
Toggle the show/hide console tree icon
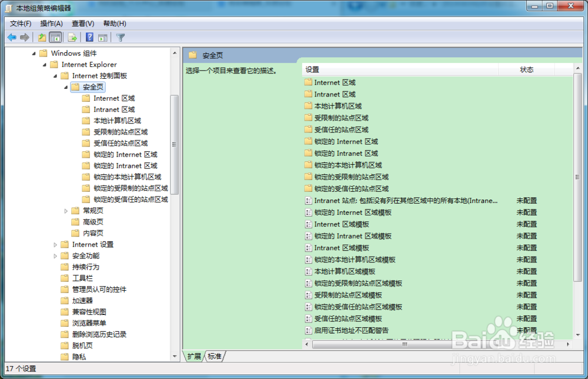pyautogui.click(x=55, y=38)
